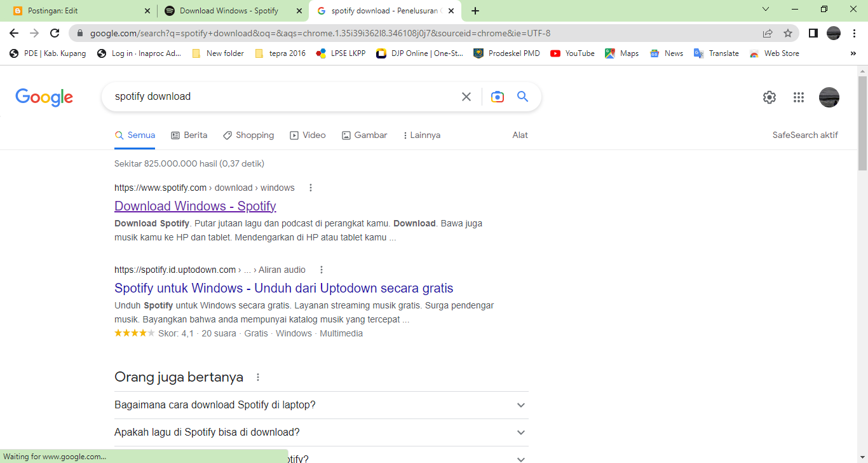Open the tepra 2016 bookmark folder
This screenshot has height=463, width=868.
[280, 53]
